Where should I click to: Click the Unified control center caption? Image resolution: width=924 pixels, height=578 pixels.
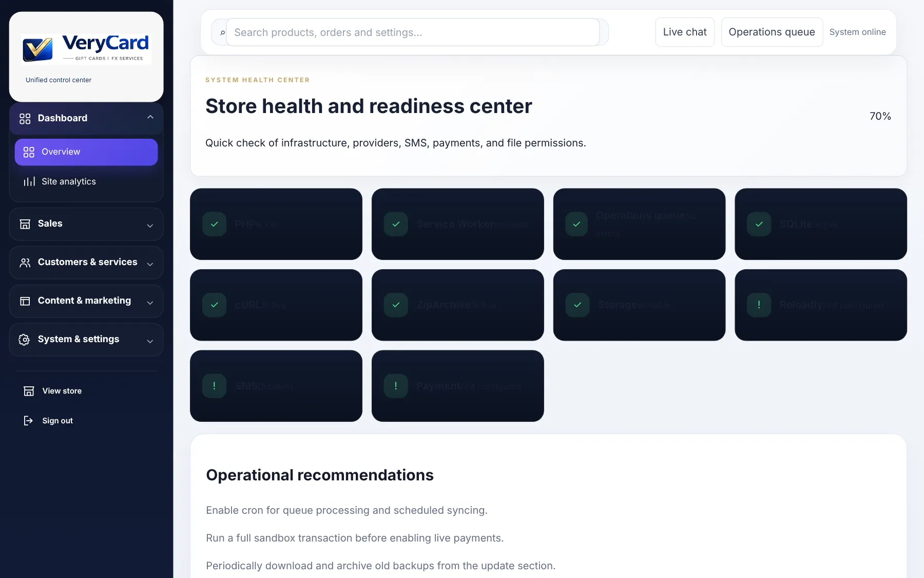coord(59,80)
